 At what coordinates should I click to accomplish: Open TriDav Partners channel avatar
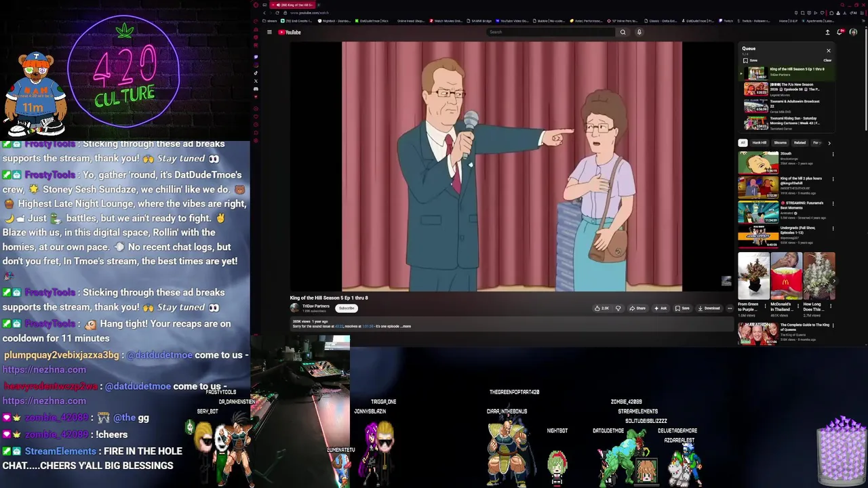tap(294, 308)
